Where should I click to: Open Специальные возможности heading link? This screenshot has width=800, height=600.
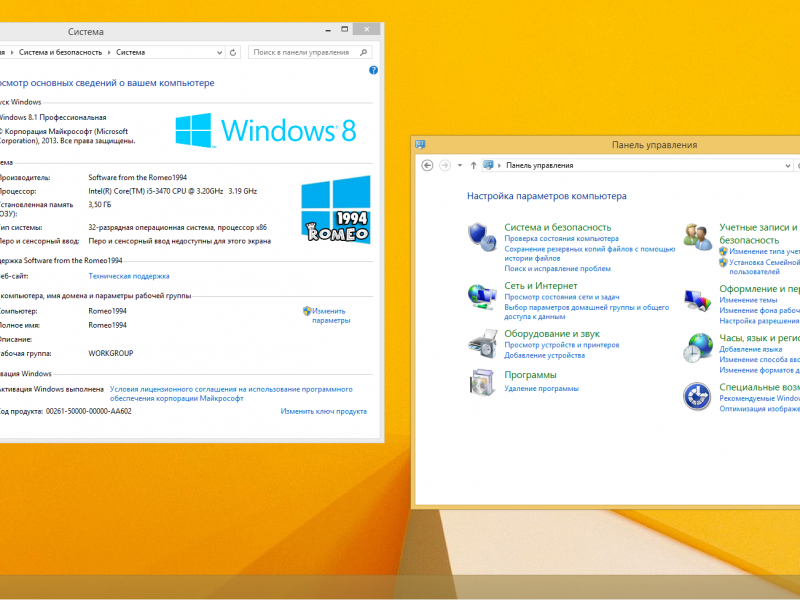click(759, 387)
